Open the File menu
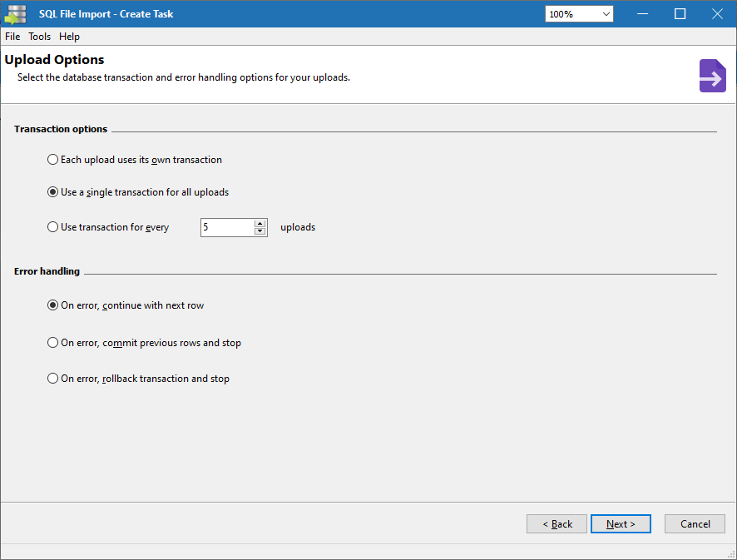This screenshot has width=737, height=560. click(x=12, y=37)
